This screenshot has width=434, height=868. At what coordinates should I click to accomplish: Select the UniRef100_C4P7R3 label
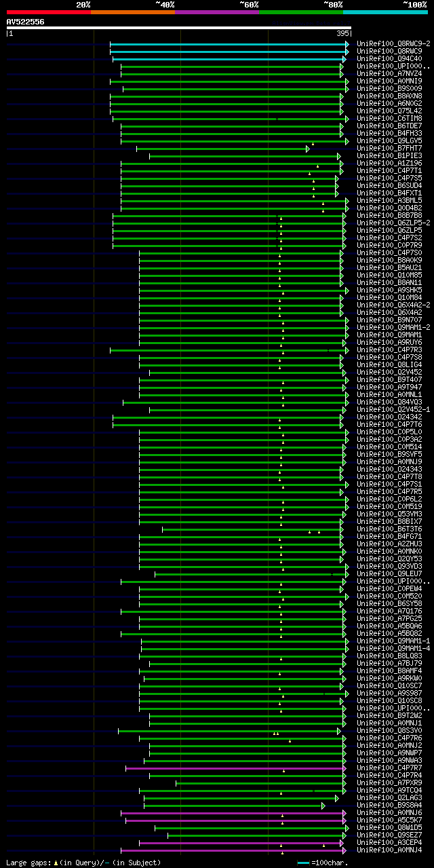(x=390, y=350)
